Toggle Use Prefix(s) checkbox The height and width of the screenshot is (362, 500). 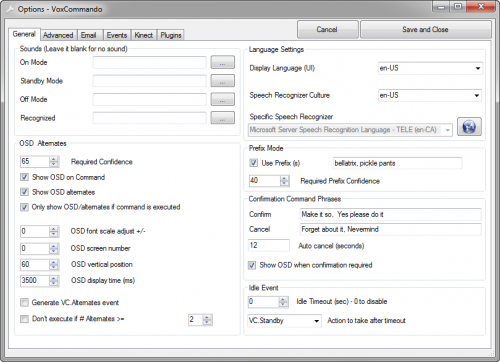[x=254, y=163]
